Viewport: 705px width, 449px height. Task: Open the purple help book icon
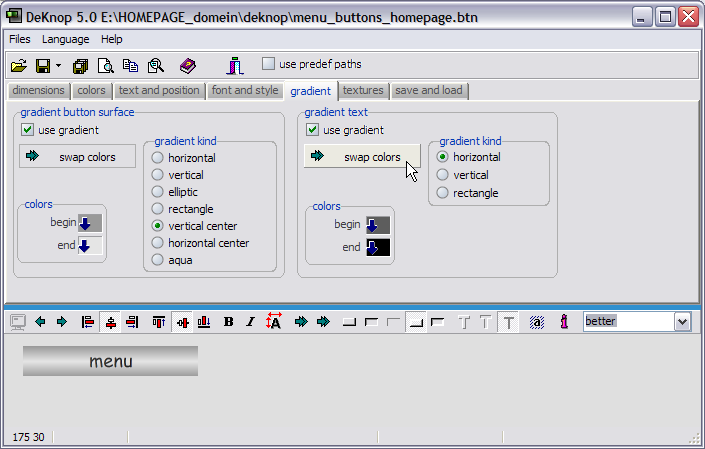coord(188,65)
